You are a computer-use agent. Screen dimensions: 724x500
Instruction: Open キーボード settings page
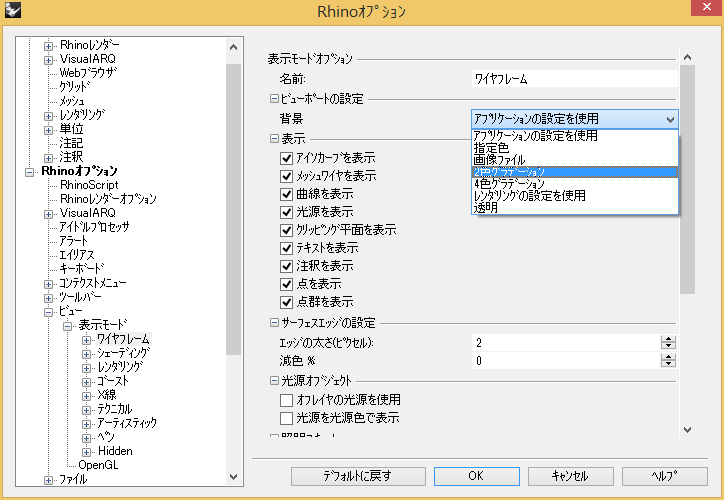pos(82,269)
